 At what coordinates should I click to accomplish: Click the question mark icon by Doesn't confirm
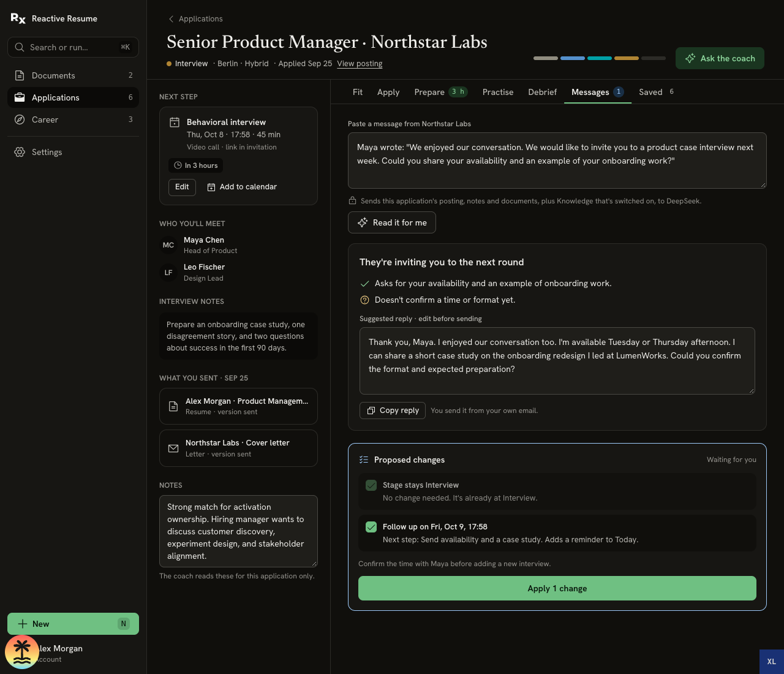[x=364, y=300]
